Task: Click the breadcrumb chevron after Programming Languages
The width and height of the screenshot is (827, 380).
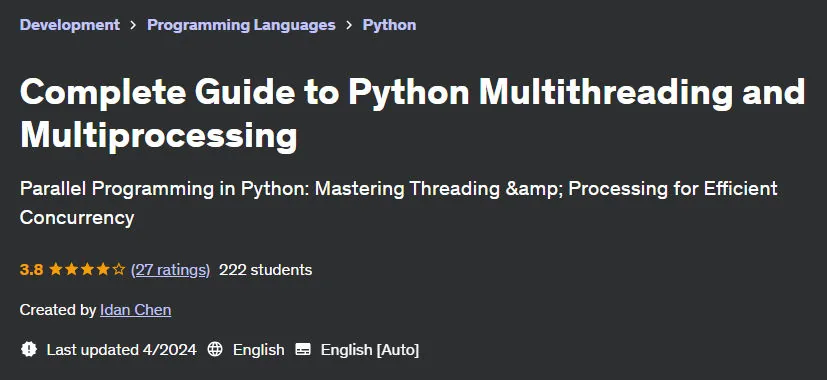Action: tap(349, 25)
